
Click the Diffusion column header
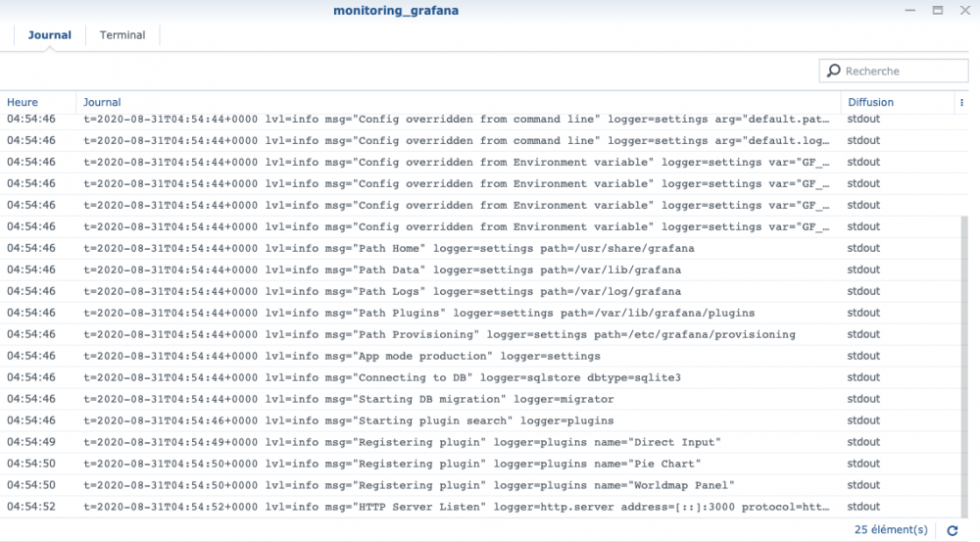pos(870,102)
